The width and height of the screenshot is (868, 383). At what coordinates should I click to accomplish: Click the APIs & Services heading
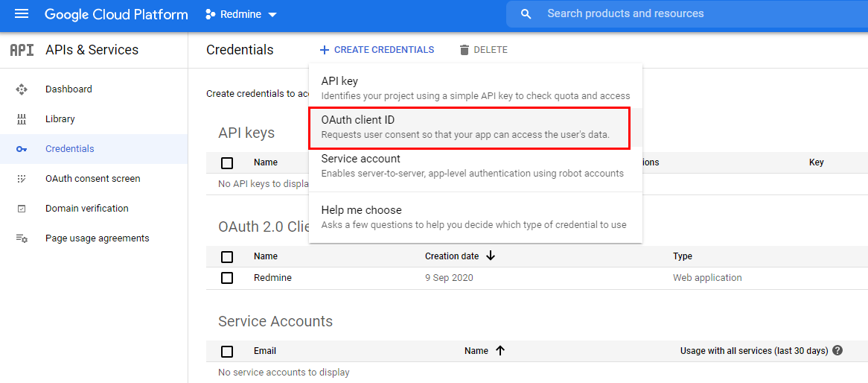pyautogui.click(x=92, y=50)
